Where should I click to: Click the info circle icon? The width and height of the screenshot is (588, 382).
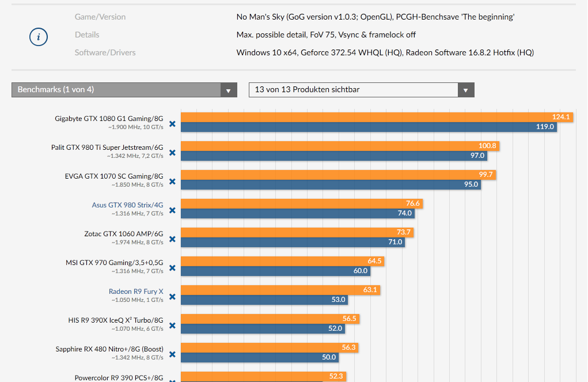pos(39,37)
